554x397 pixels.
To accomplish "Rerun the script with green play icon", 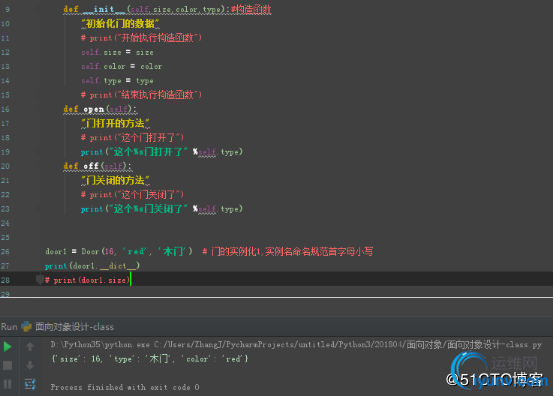I will click(7, 346).
